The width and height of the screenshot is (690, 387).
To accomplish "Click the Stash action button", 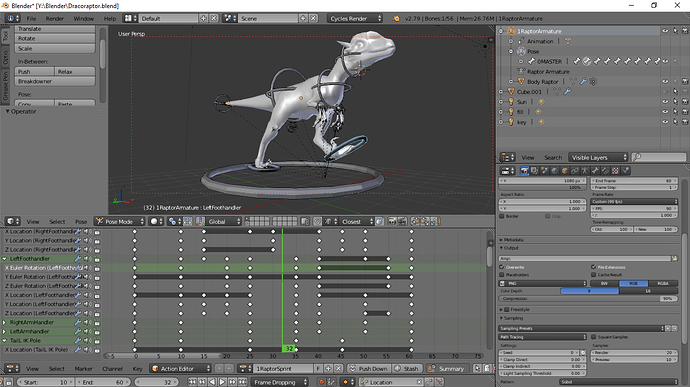I will coord(406,369).
